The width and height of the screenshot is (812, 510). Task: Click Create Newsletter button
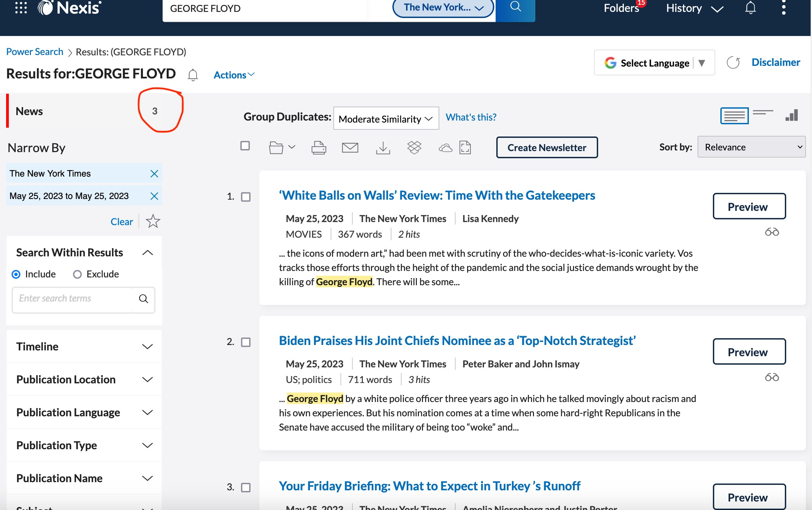tap(547, 147)
